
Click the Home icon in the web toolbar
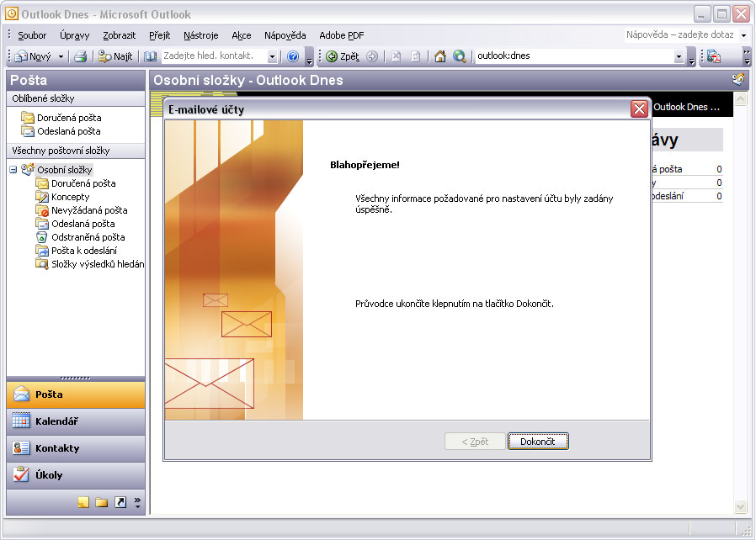pyautogui.click(x=439, y=56)
